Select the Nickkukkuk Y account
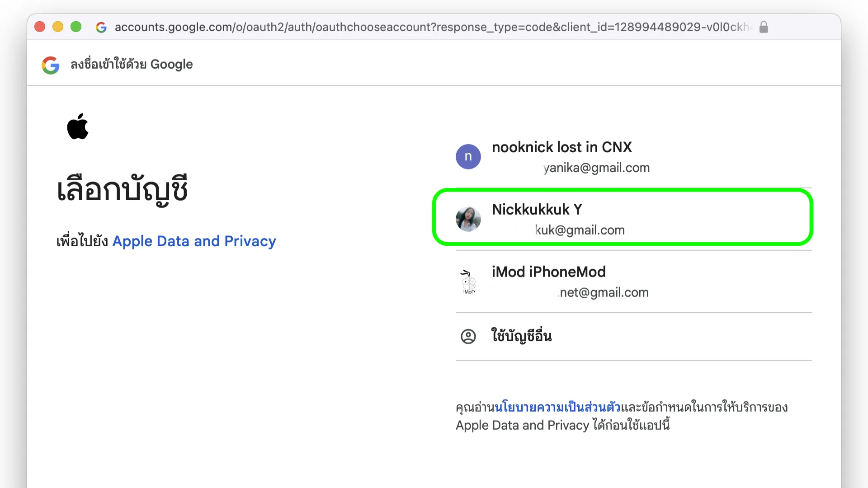 pos(537,210)
